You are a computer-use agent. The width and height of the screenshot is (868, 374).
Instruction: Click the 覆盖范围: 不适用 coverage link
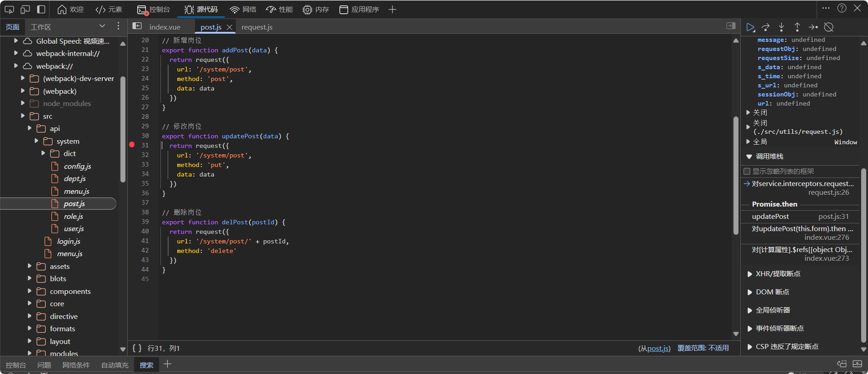click(x=703, y=348)
